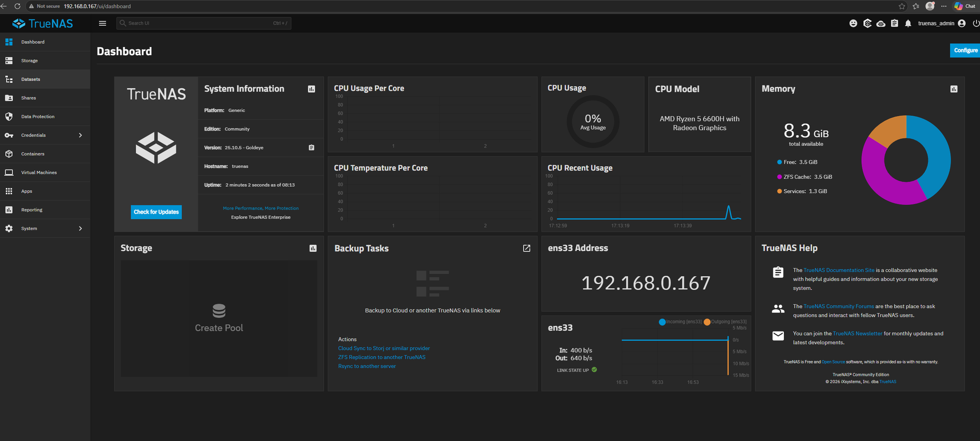
Task: Click the Virtual Machines laptop icon in sidebar
Action: pyautogui.click(x=9, y=173)
